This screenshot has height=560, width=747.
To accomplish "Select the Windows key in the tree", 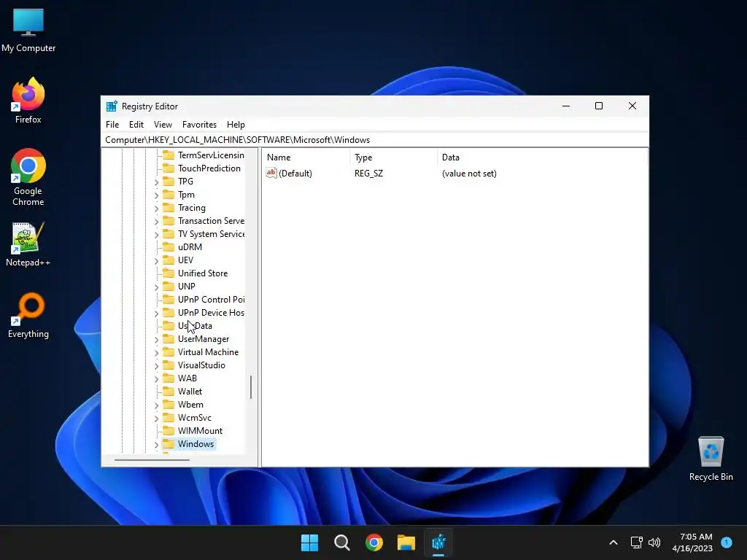I will (196, 444).
